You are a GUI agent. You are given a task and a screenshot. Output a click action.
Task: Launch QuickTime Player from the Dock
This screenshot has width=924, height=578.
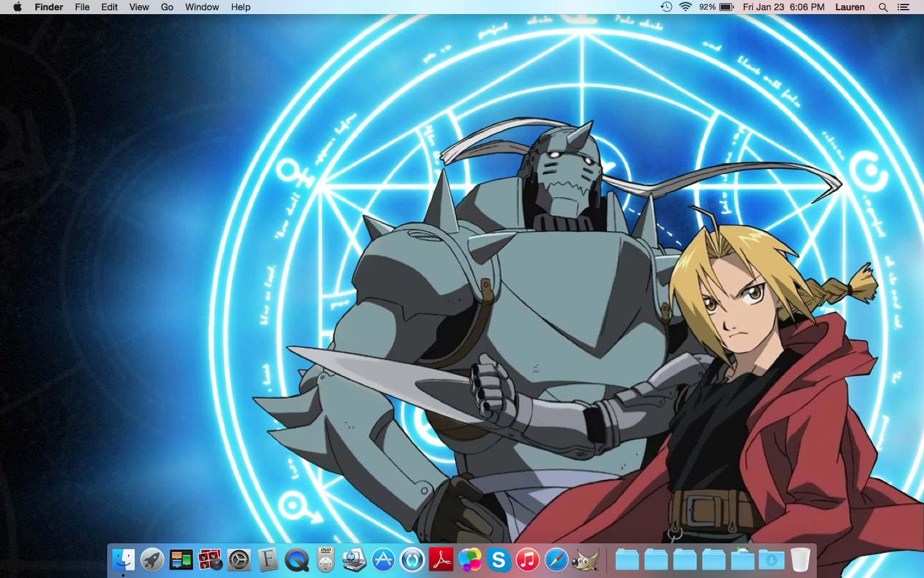tap(296, 560)
